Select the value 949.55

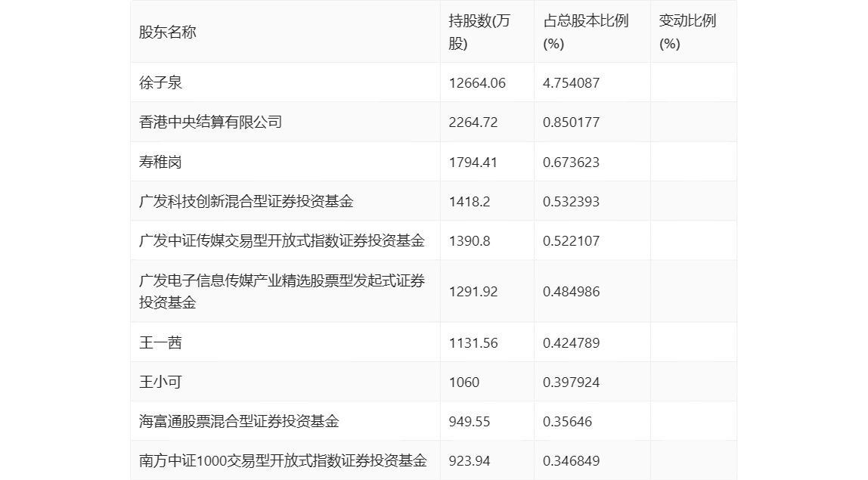[x=470, y=421]
